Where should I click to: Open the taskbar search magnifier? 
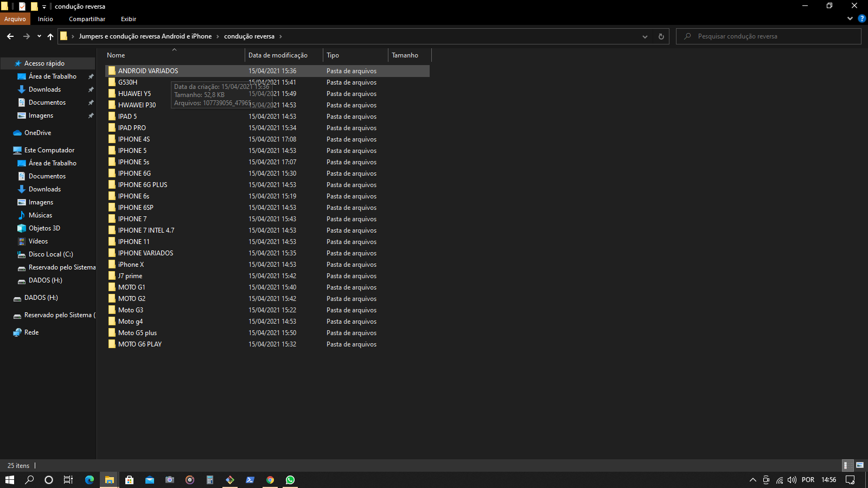(x=29, y=480)
